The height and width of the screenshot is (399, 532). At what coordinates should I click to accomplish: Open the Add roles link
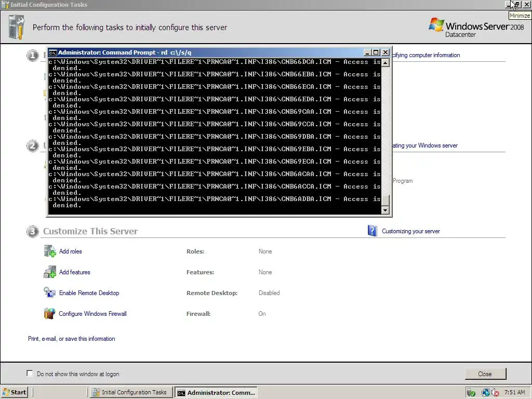coord(71,251)
